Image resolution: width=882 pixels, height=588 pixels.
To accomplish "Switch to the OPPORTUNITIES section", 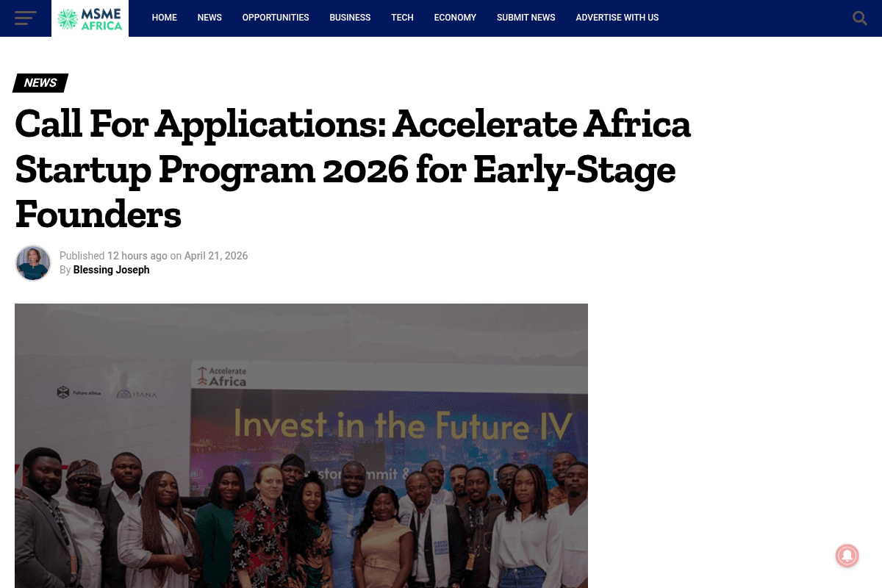I will tap(276, 18).
